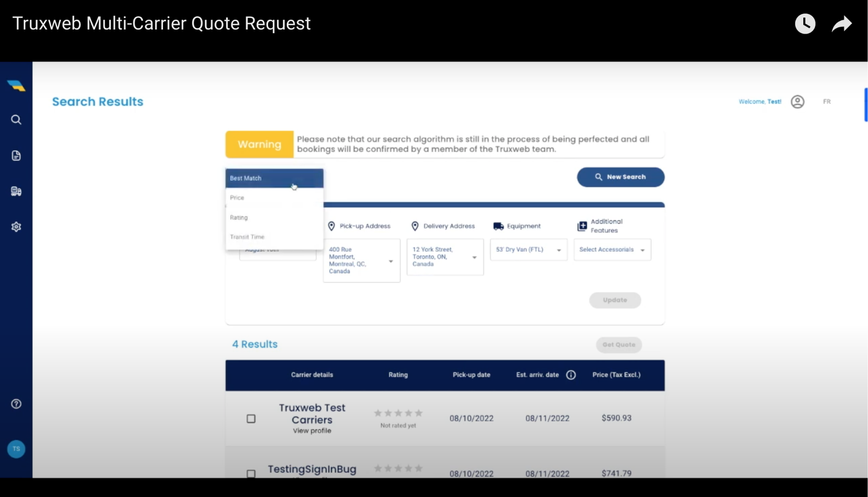The height and width of the screenshot is (497, 868).
Task: Click the $741.79 price cell
Action: tap(616, 473)
